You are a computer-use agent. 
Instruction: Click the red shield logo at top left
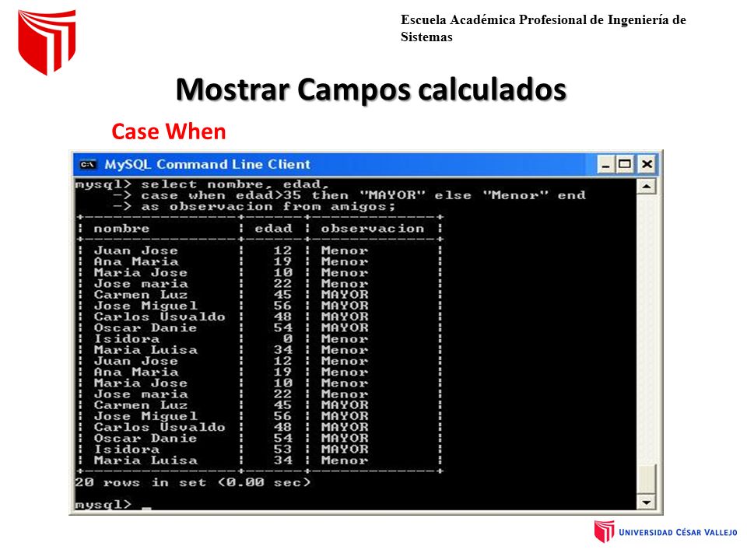click(x=47, y=42)
